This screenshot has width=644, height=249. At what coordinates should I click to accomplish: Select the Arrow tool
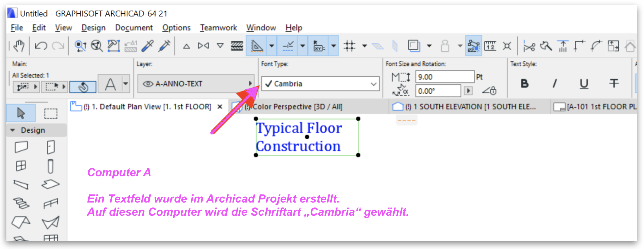(21, 113)
